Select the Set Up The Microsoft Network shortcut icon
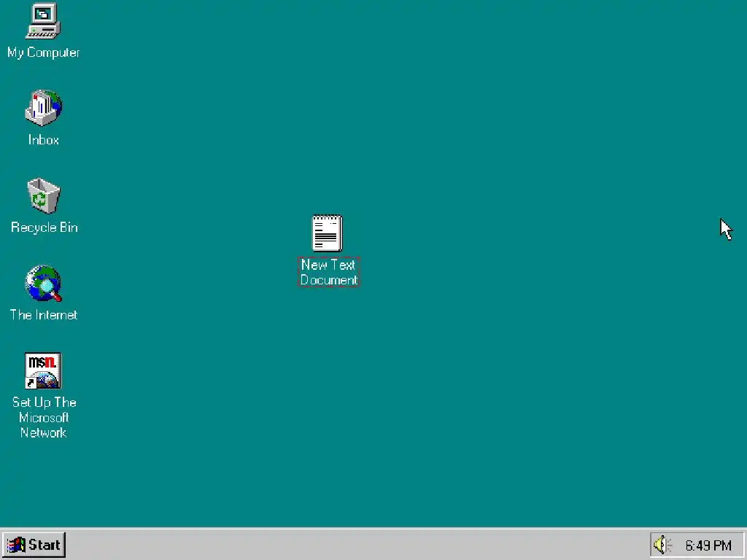This screenshot has height=560, width=747. [x=43, y=370]
